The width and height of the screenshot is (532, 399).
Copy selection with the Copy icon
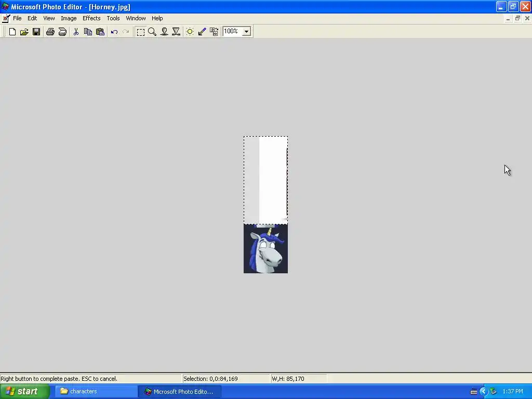(x=88, y=32)
